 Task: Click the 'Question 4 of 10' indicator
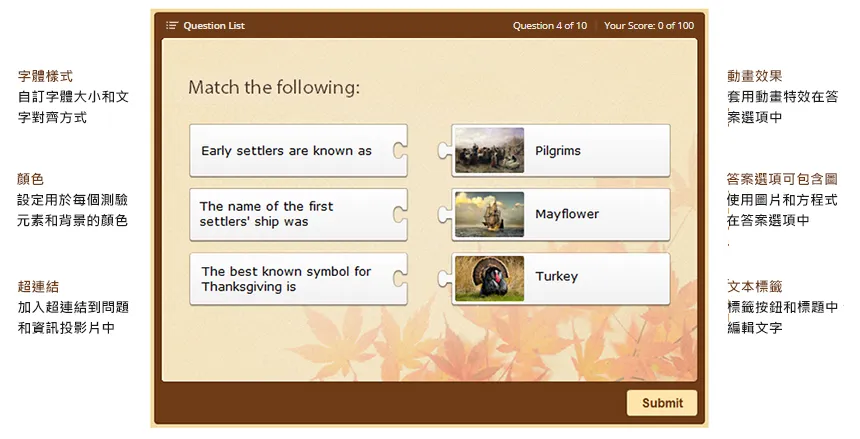[550, 26]
